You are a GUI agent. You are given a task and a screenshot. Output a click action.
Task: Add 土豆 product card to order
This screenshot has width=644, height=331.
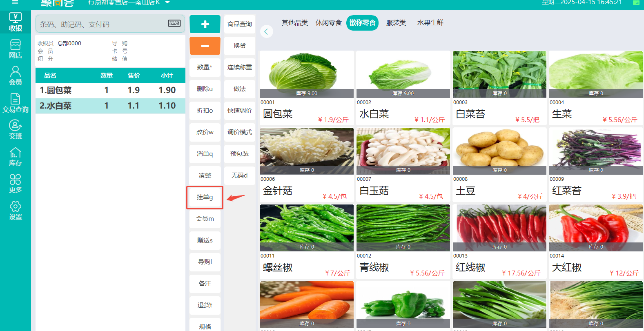[499, 164]
